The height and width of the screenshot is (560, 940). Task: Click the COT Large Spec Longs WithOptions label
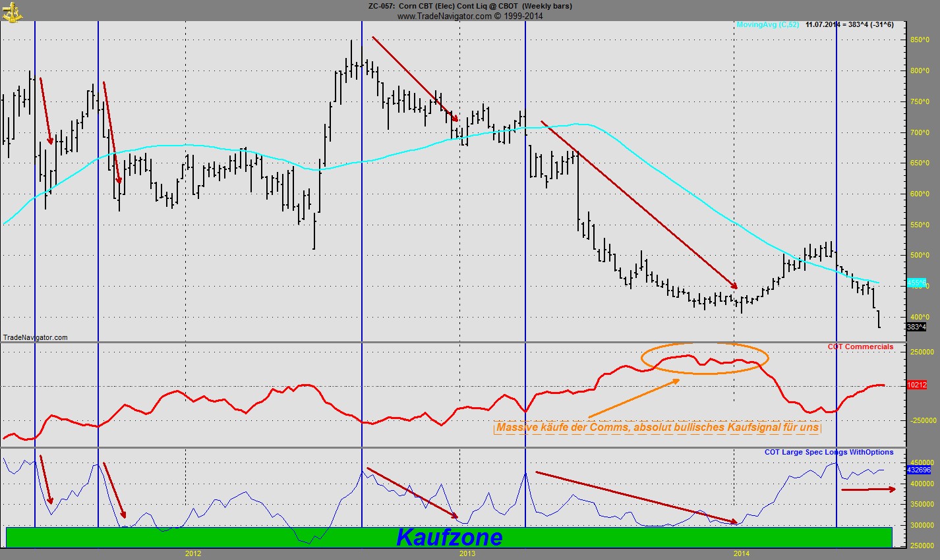click(x=829, y=453)
